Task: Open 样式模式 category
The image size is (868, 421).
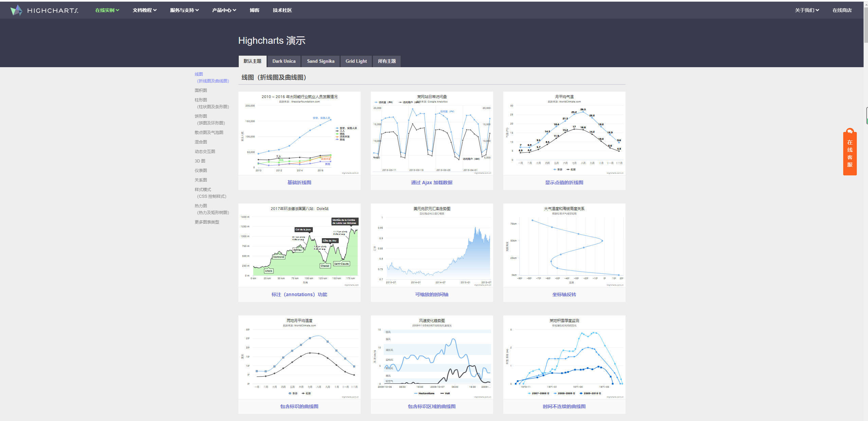Action: click(x=210, y=193)
